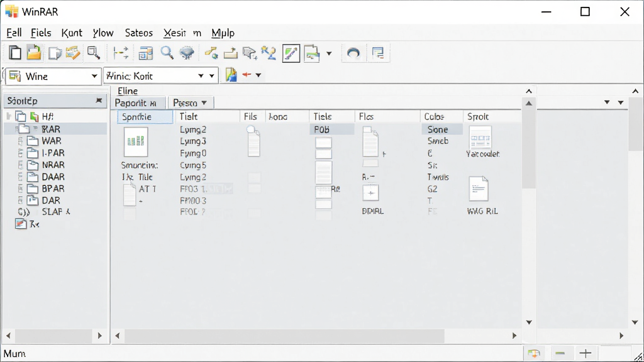Screen dimensions: 644x362
Task: Tick the empty box in Lymg3 row
Action: click(x=323, y=143)
